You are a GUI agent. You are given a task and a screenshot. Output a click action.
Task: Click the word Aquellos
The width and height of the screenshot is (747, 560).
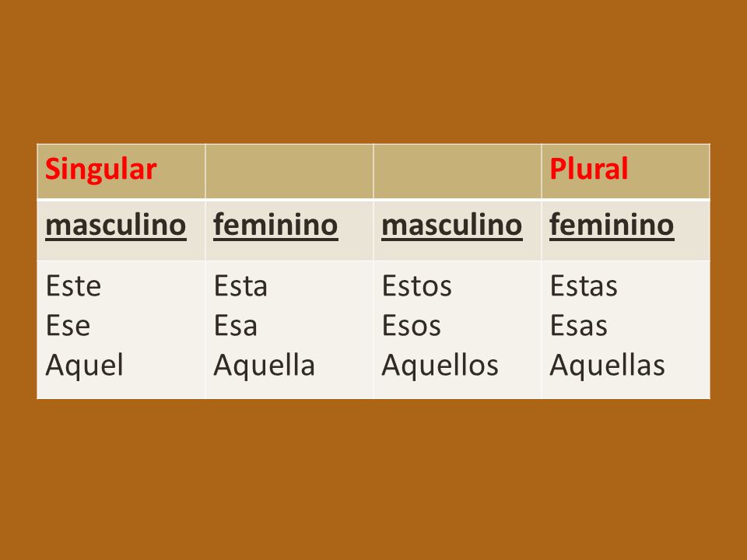[x=440, y=366]
